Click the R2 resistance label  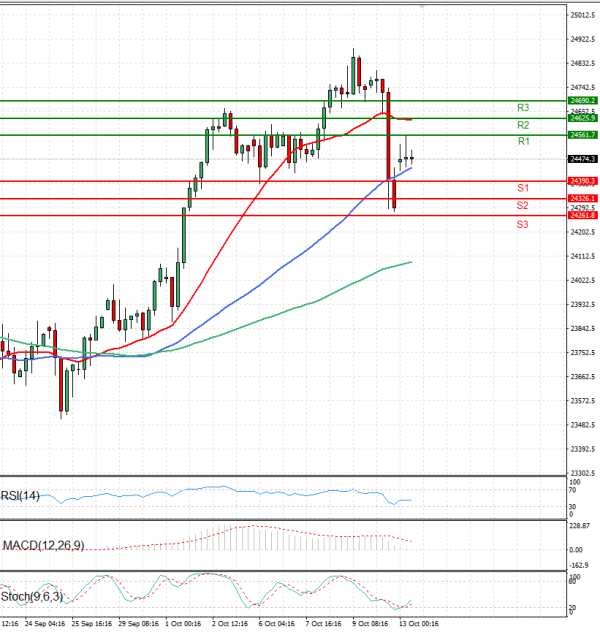(523, 125)
